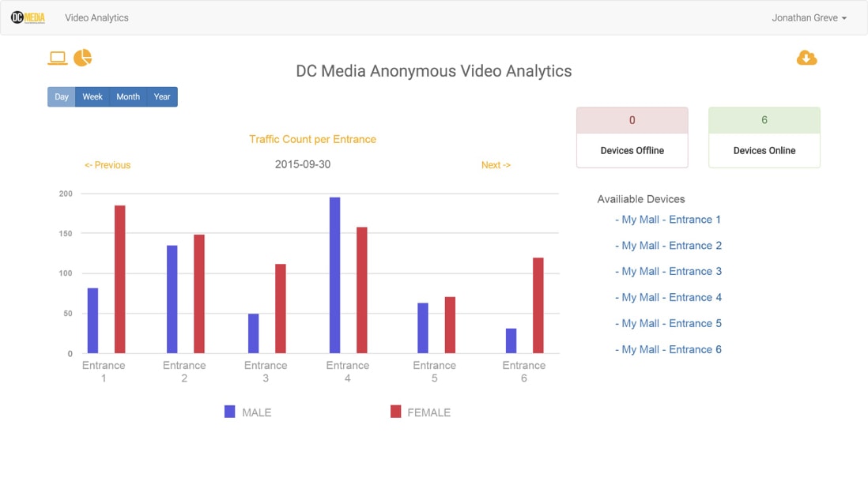868x493 pixels.
Task: Open the Video Analytics nav link
Action: (96, 17)
